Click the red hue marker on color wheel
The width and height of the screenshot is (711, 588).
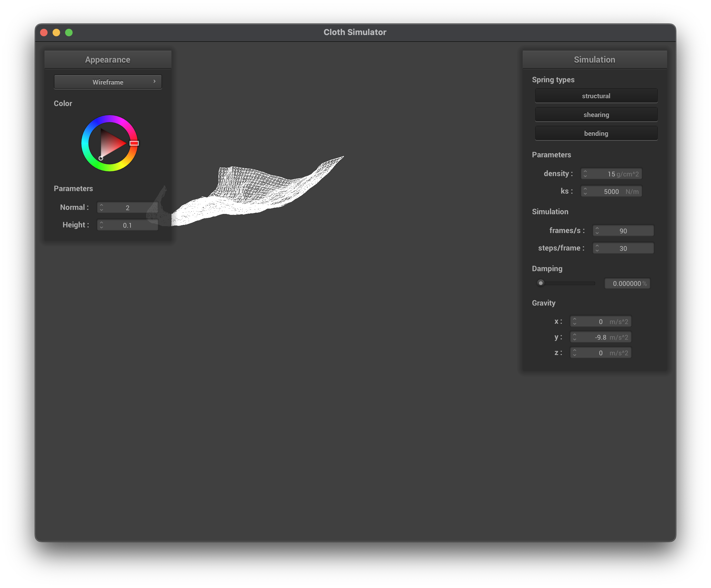click(134, 143)
